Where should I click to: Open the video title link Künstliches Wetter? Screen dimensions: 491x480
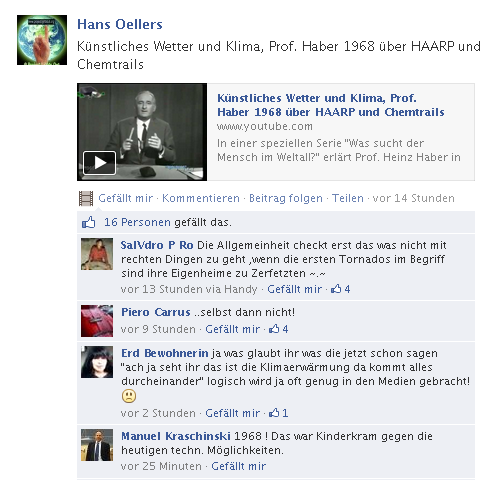tap(331, 105)
